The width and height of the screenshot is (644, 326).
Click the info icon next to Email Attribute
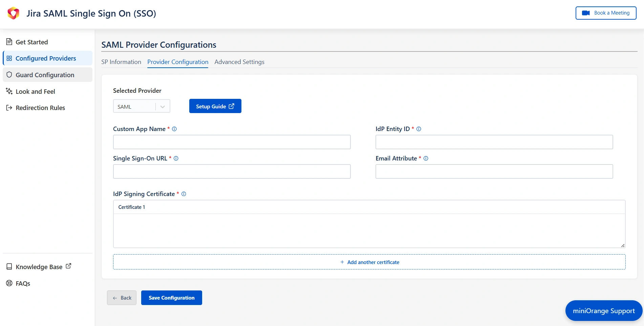click(x=426, y=158)
